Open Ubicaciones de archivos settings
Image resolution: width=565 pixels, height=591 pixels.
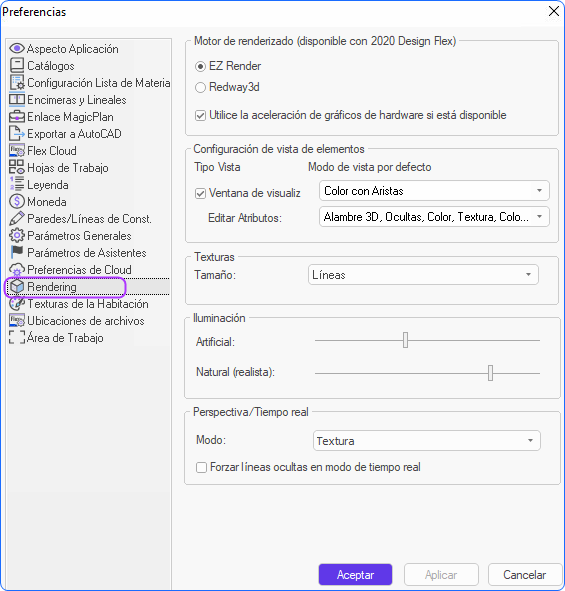pyautogui.click(x=86, y=321)
